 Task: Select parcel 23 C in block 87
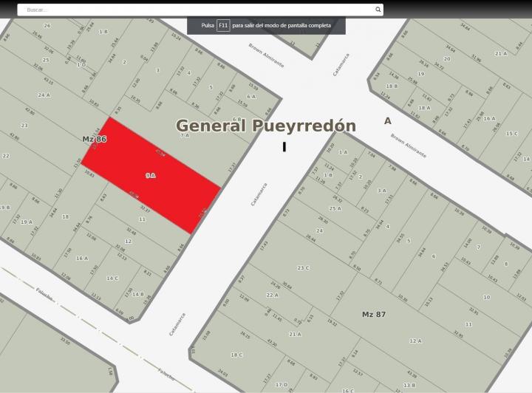click(303, 268)
